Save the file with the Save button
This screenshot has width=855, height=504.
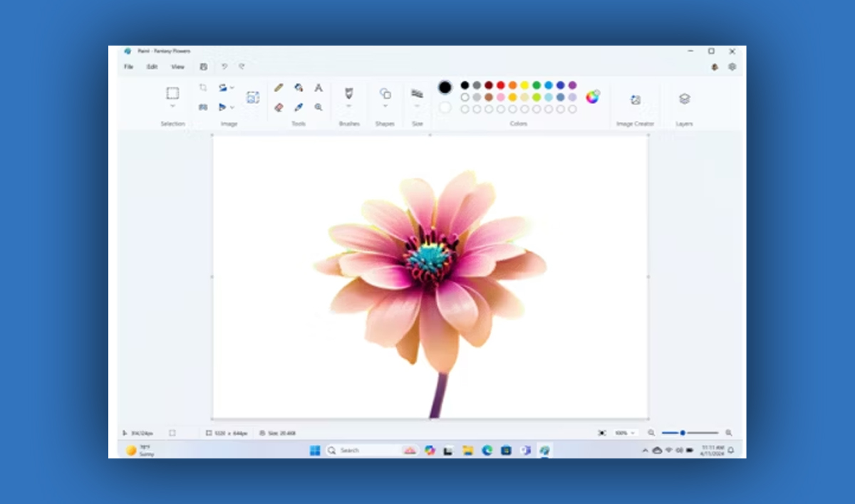(204, 66)
